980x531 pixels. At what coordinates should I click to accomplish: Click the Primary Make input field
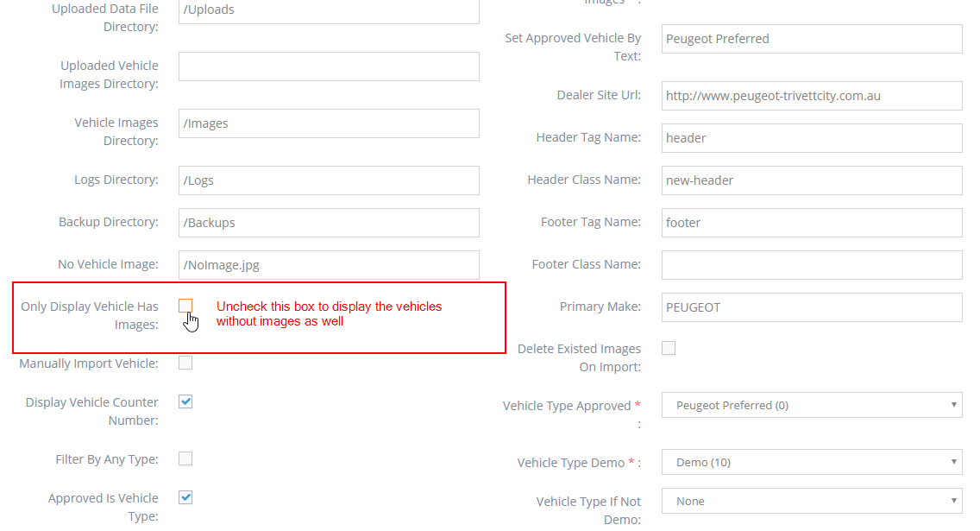[811, 307]
